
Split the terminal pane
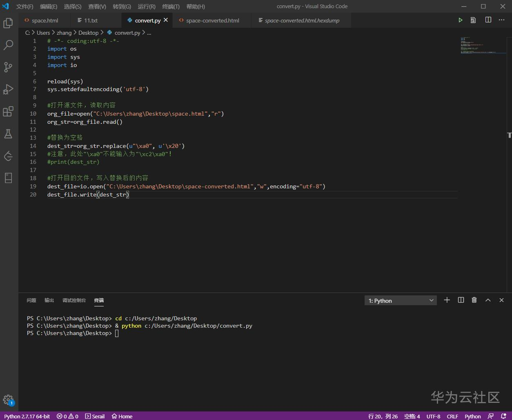click(461, 300)
